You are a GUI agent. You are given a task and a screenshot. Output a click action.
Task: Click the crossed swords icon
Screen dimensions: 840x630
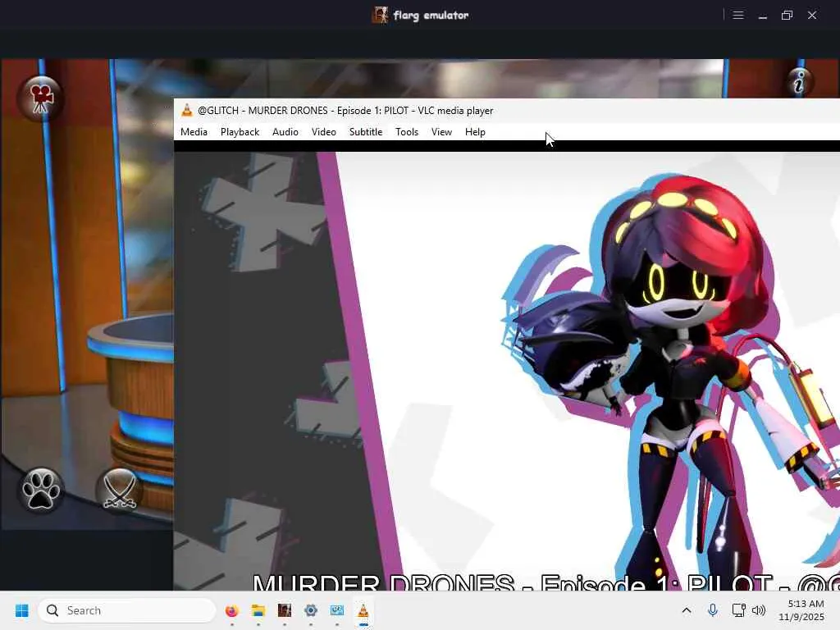click(x=120, y=491)
